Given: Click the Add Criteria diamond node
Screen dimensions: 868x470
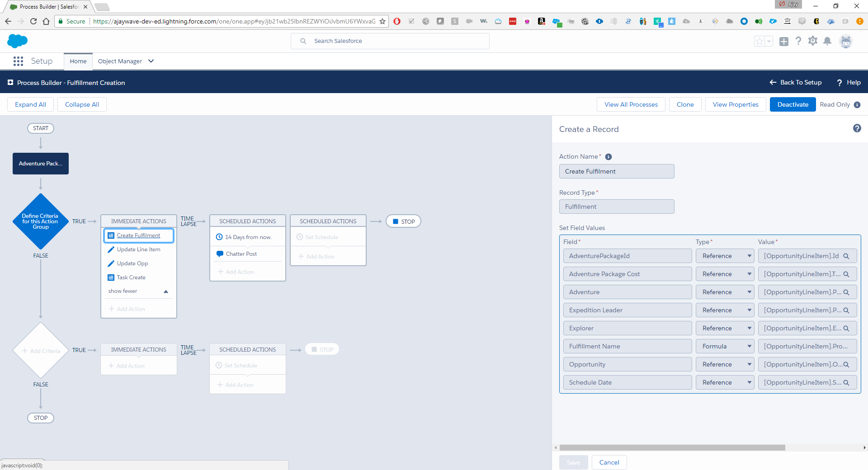Looking at the screenshot, I should pyautogui.click(x=41, y=350).
